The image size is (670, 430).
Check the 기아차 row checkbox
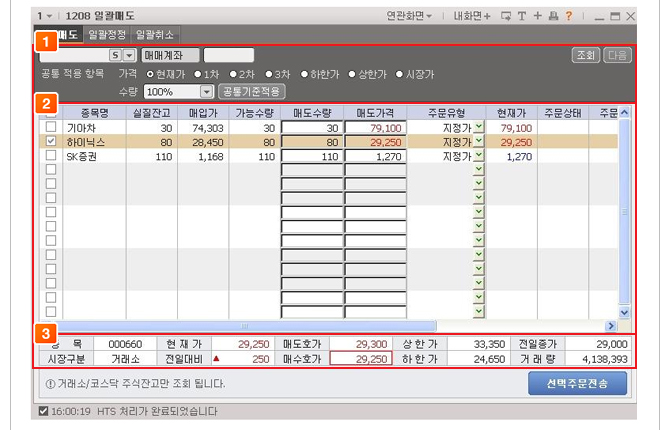(51, 127)
